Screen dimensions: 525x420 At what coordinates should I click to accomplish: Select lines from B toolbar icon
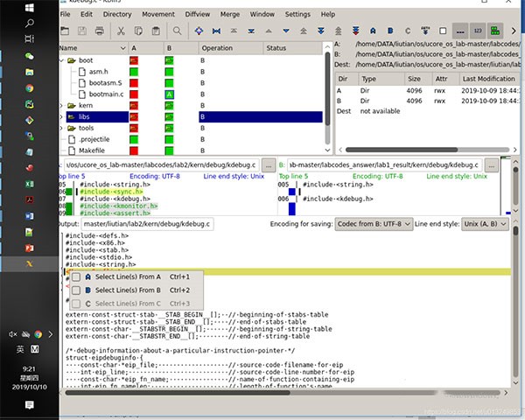(x=390, y=31)
